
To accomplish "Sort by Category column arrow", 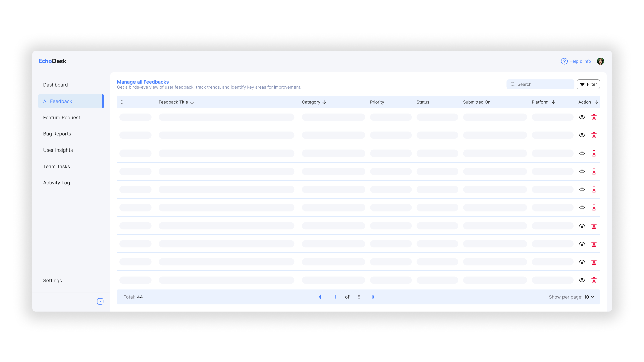I will click(324, 102).
